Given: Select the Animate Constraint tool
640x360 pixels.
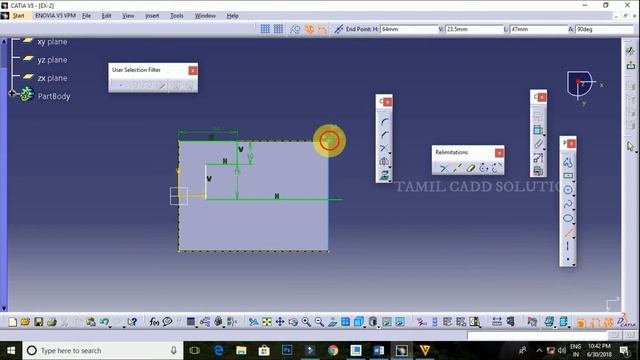Looking at the screenshot, I should tap(538, 158).
